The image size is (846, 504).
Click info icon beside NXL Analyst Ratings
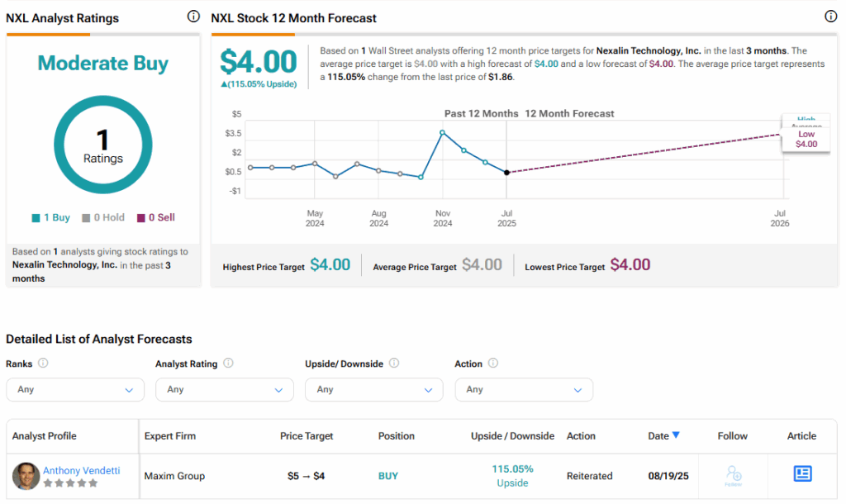pyautogui.click(x=193, y=17)
